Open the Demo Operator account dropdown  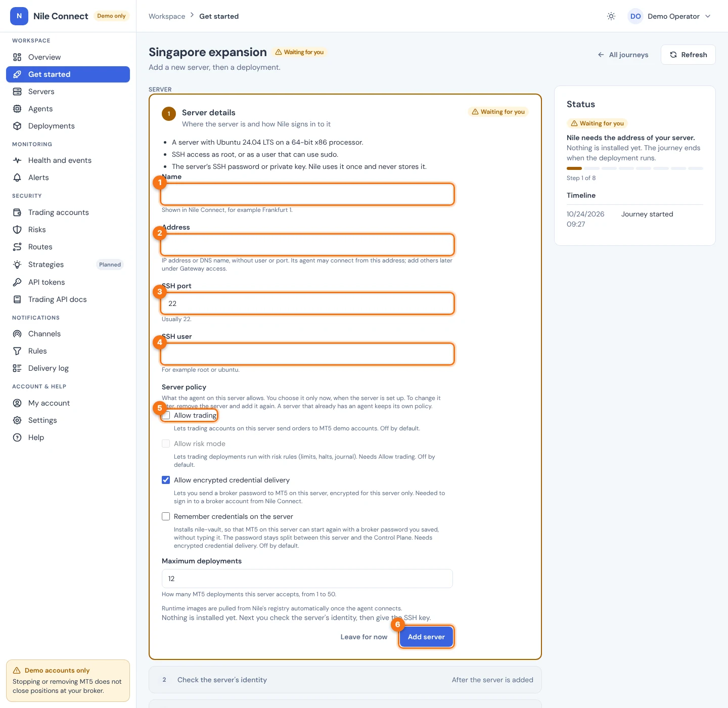pos(669,16)
